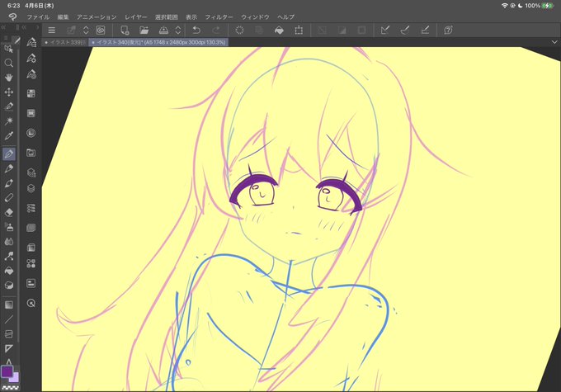Open the Layer palette stack icon
The height and width of the screenshot is (392, 561).
31,188
